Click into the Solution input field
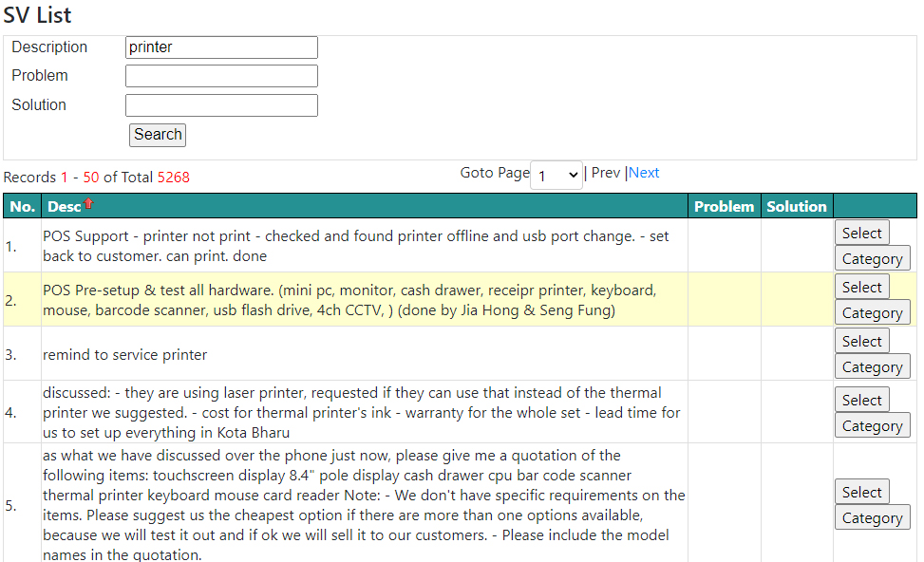 221,105
